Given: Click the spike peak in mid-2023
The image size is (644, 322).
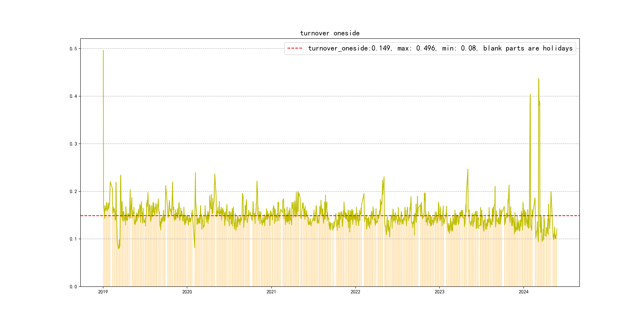Looking at the screenshot, I should 468,170.
